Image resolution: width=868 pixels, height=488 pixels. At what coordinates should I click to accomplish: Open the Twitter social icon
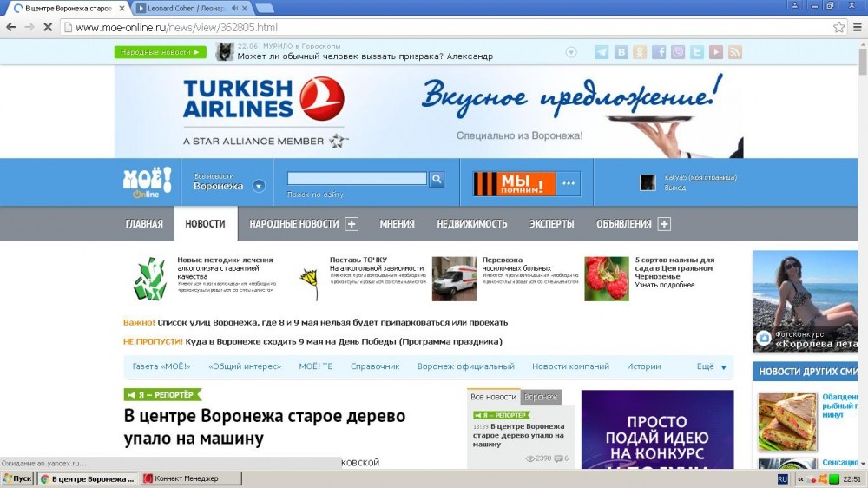pos(697,52)
